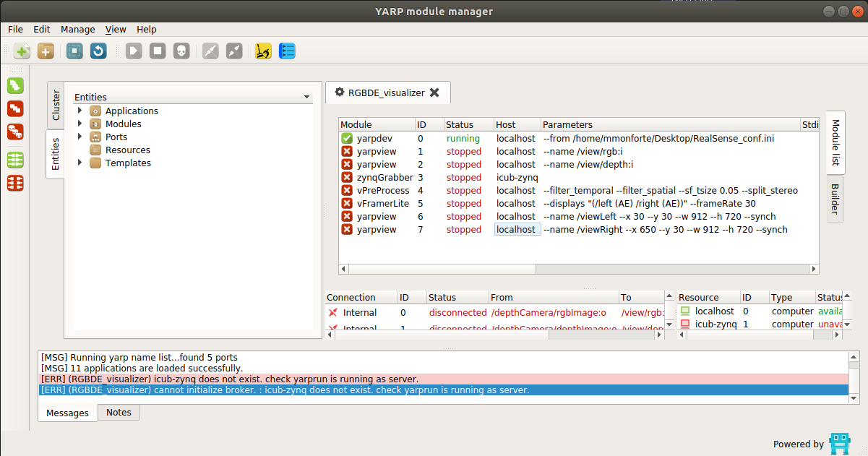
Task: Click the Host column header in module list
Action: (517, 125)
